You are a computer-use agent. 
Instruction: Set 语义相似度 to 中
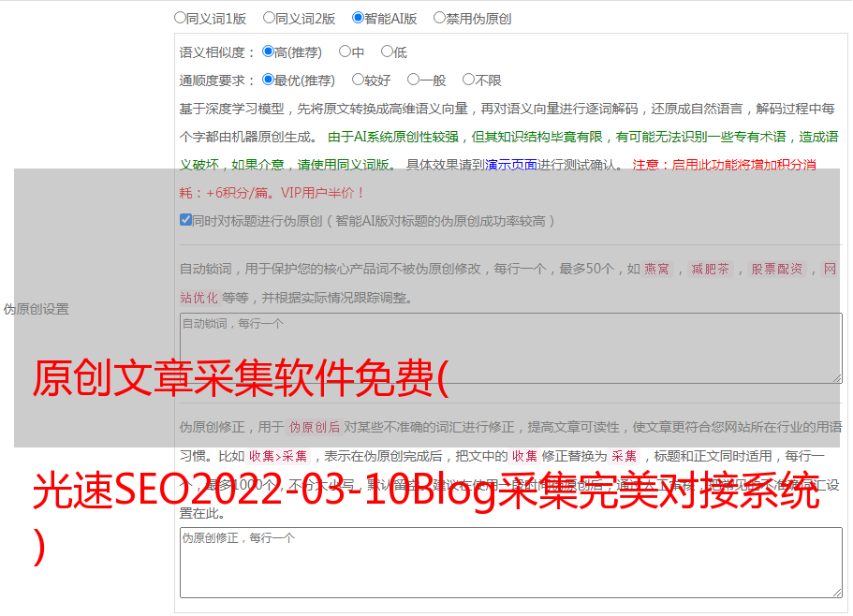pyautogui.click(x=345, y=51)
